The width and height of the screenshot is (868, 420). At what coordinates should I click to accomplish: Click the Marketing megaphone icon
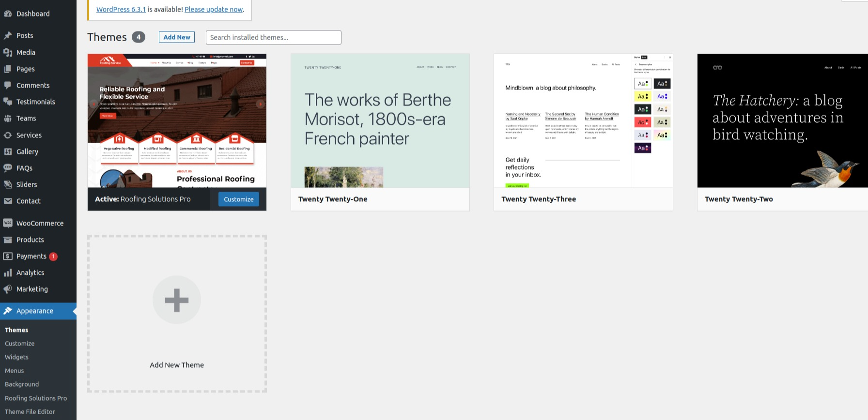[x=8, y=289]
